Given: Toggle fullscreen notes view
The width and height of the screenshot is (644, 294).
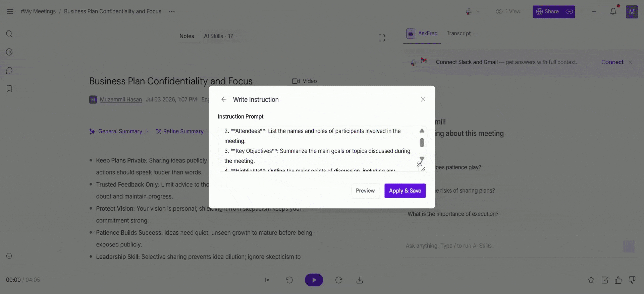Looking at the screenshot, I should 382,38.
